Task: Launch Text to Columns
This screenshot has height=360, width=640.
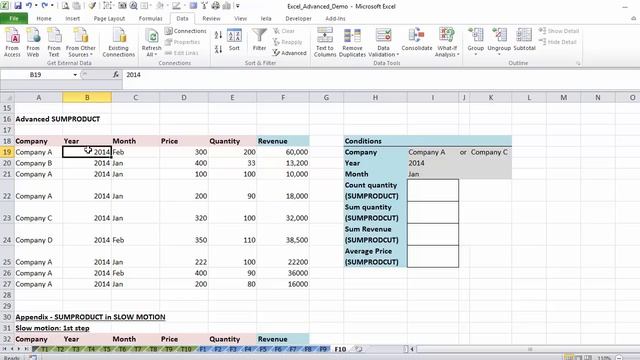Action: pyautogui.click(x=325, y=42)
